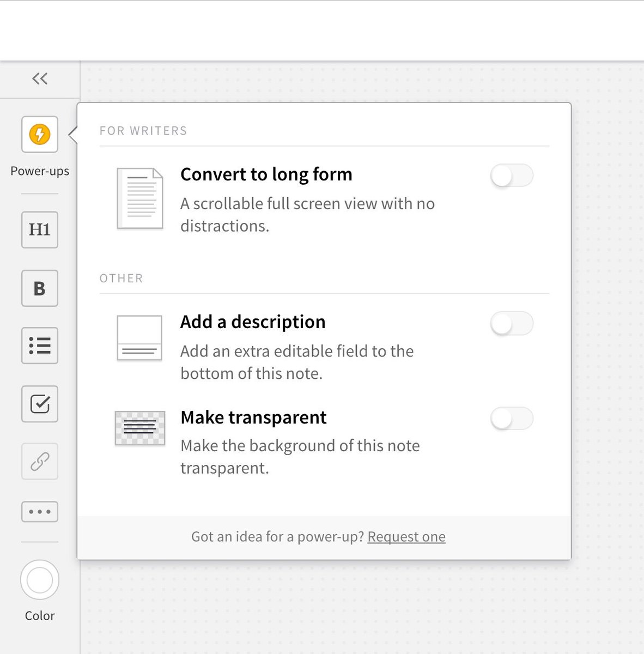Click the Power-ups label text
Screen dimensions: 644x654
pyautogui.click(x=40, y=171)
